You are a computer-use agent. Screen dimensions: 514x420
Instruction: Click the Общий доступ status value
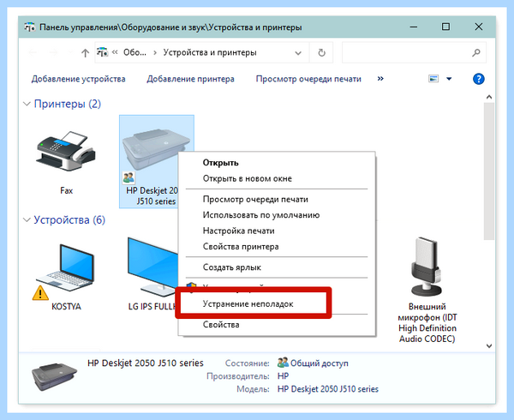pos(320,363)
